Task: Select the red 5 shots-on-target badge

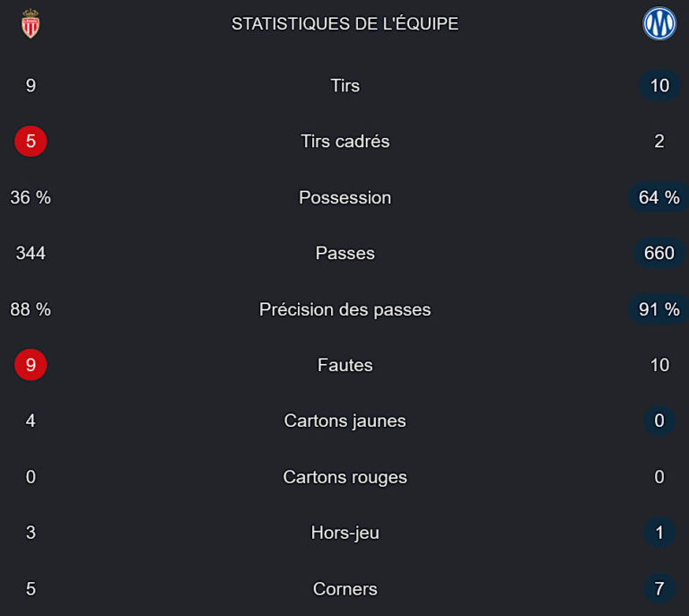Action: point(31,142)
